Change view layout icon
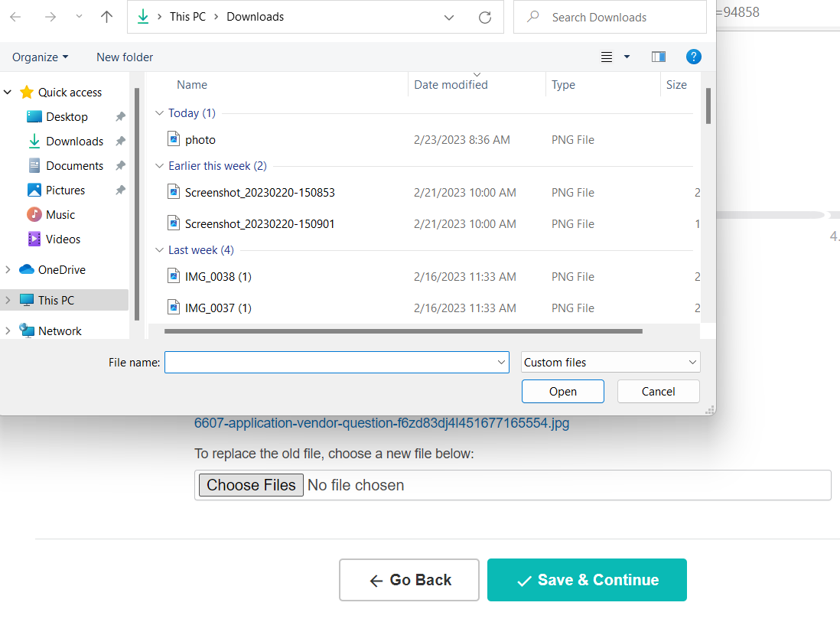 (x=607, y=57)
